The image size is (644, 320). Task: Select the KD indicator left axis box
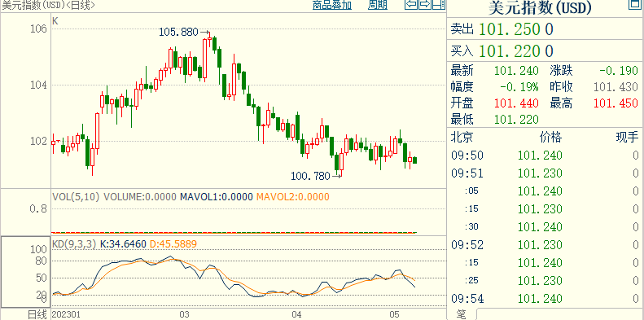25,271
